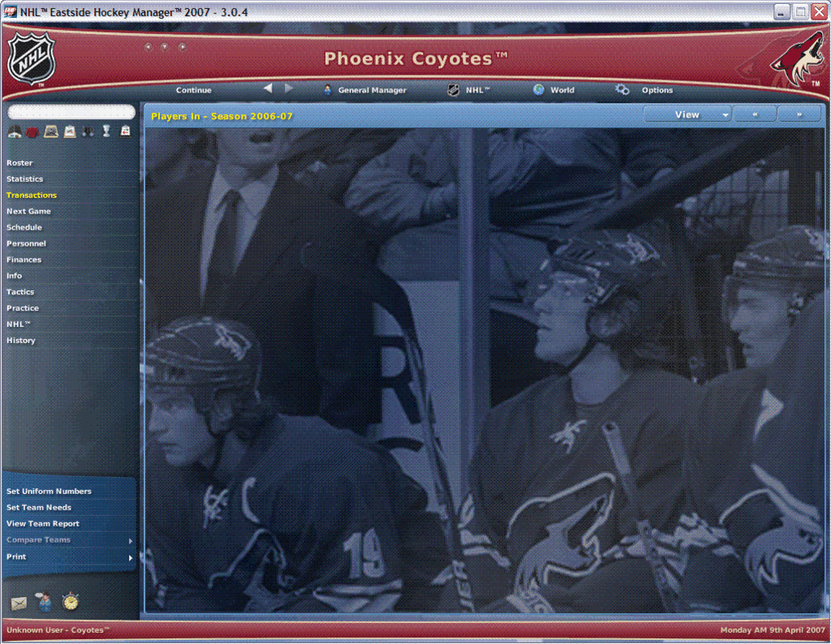Click the last clipboard icon in shortcut row
Screen dimensions: 831x644
coord(125,131)
